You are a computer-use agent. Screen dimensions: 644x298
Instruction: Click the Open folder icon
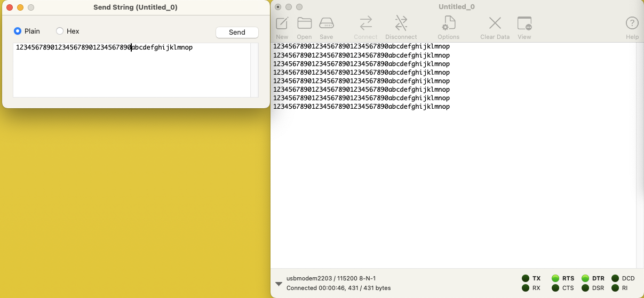[x=305, y=23]
